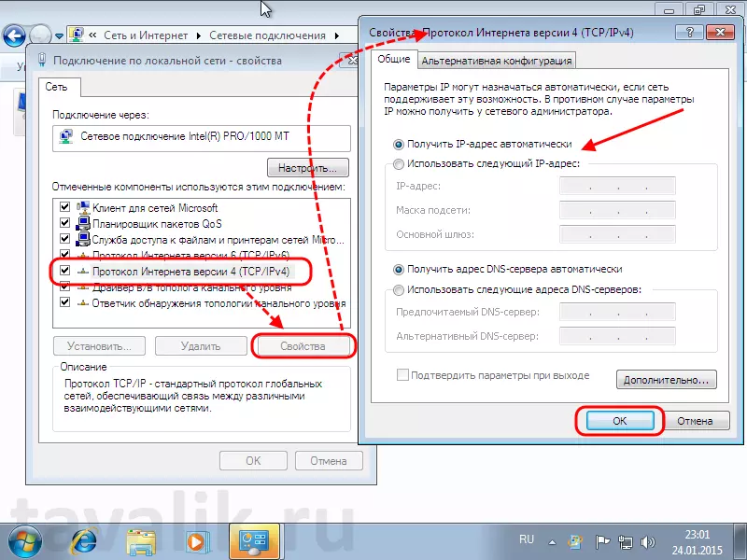Click the tray icon left of the flag
The height and width of the screenshot is (560, 747).
click(576, 542)
